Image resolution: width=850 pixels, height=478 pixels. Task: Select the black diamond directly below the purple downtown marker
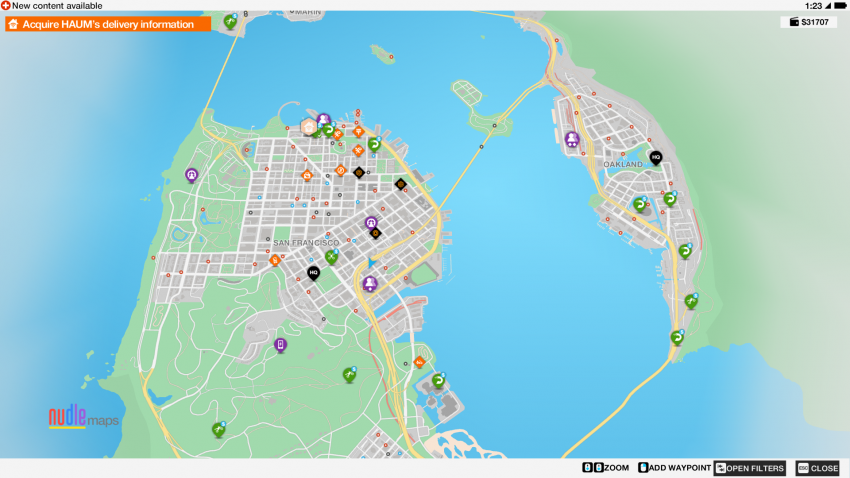[x=375, y=233]
